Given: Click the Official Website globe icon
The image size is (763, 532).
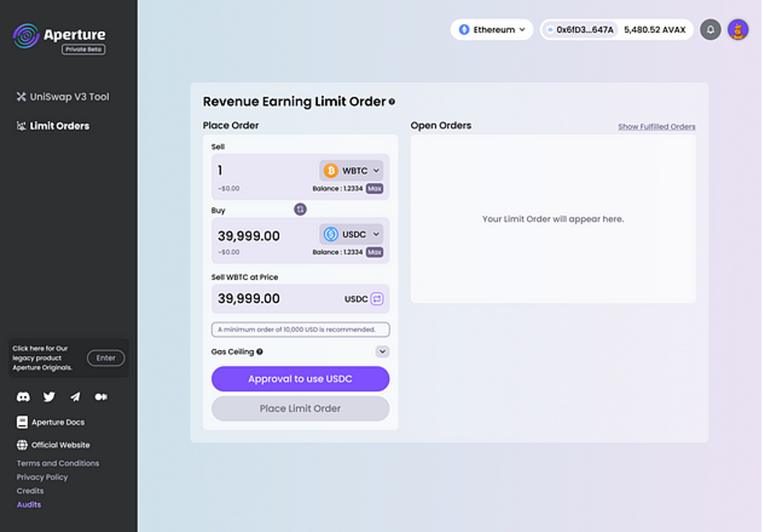Looking at the screenshot, I should point(22,445).
